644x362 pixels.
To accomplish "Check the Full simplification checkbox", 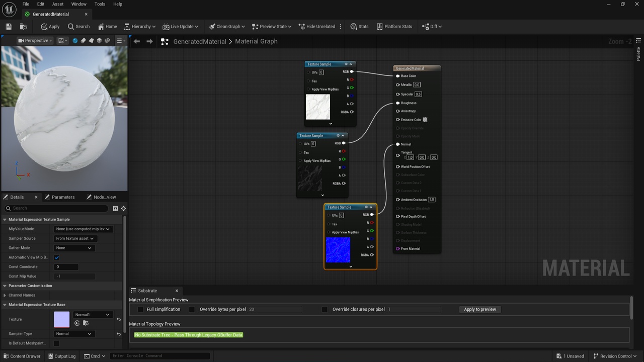I will coord(140,309).
